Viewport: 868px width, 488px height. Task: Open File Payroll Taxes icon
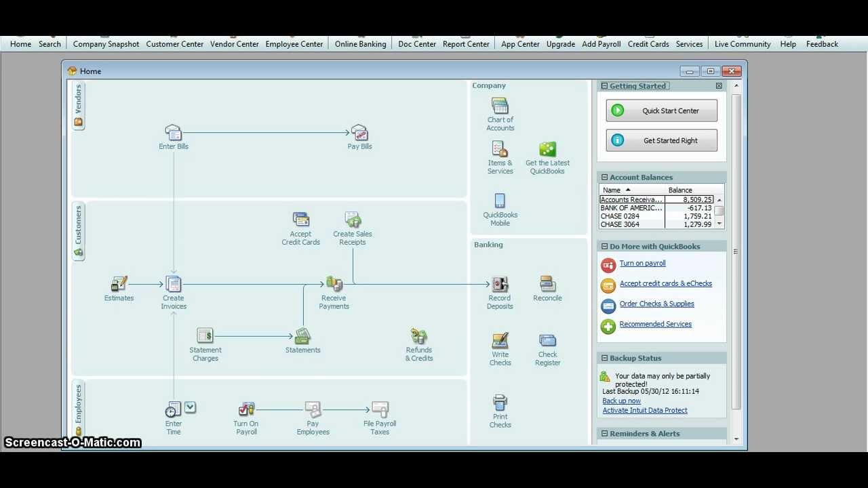point(380,409)
